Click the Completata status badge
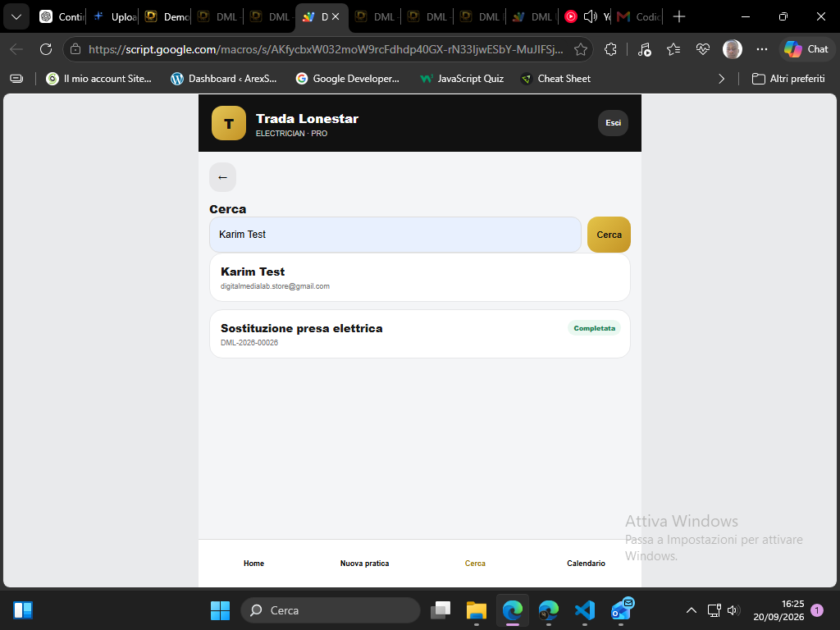840x630 pixels. [x=594, y=328]
